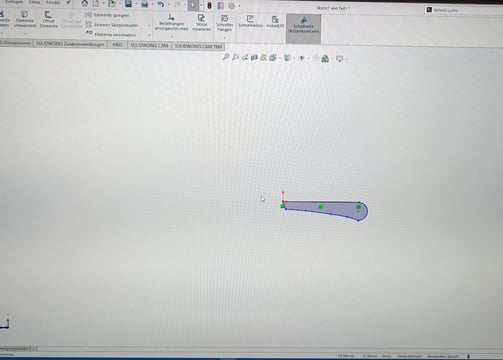Click Instant2D tool
Image resolution: width=503 pixels, height=360 pixels.
pos(275,22)
